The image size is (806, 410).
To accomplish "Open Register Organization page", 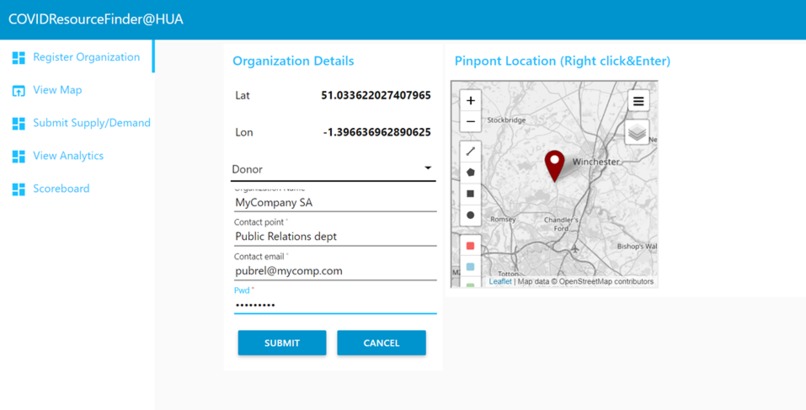I will (86, 57).
